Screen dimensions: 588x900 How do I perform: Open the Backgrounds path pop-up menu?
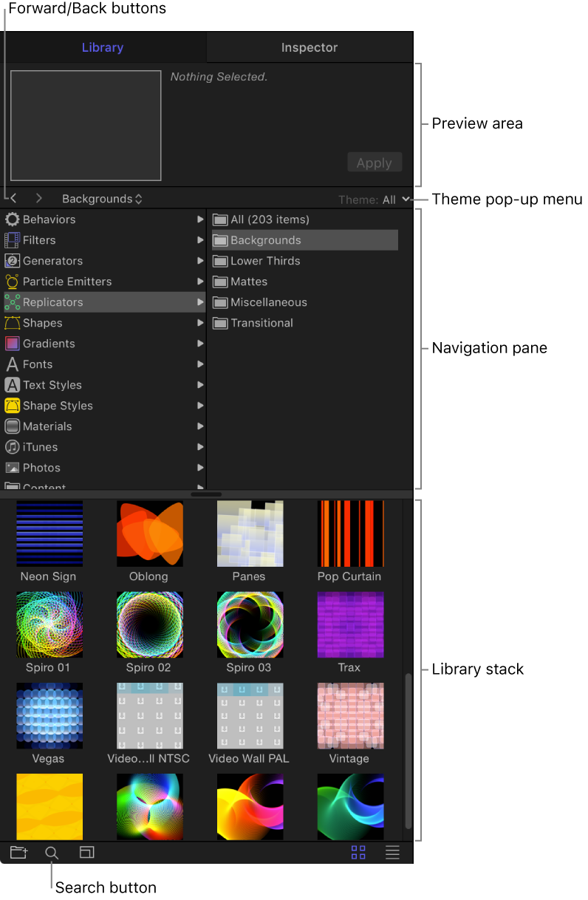click(x=102, y=199)
